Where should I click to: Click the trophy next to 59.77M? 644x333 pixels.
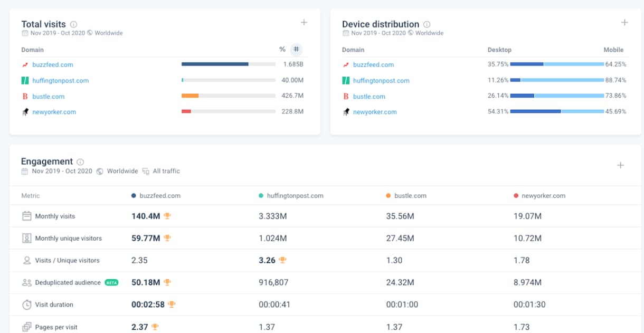pyautogui.click(x=167, y=238)
